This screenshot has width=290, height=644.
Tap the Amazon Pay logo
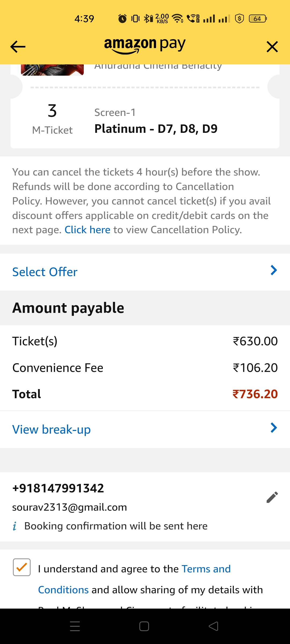pos(145,46)
